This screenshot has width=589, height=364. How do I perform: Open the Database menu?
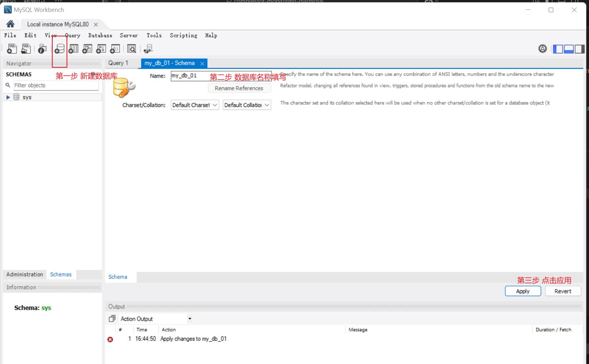pos(100,35)
